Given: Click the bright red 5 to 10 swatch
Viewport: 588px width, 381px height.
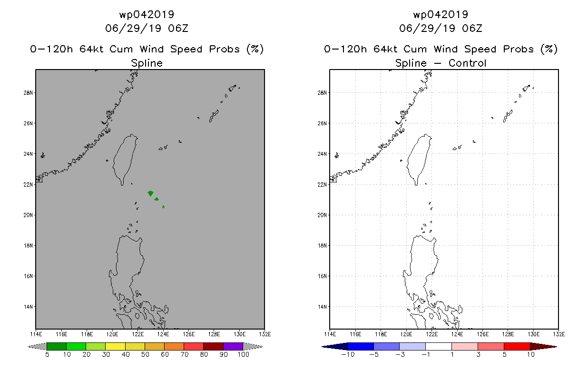Looking at the screenshot, I should coord(517,346).
